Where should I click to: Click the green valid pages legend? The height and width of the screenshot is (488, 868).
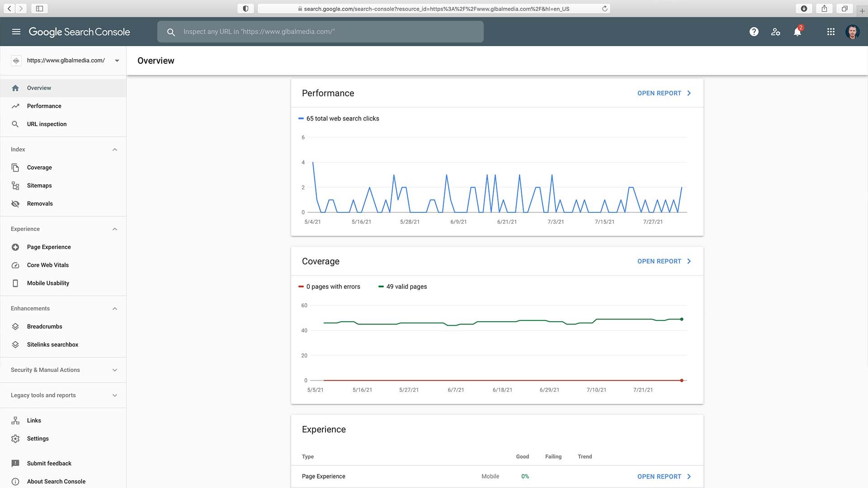coord(402,286)
